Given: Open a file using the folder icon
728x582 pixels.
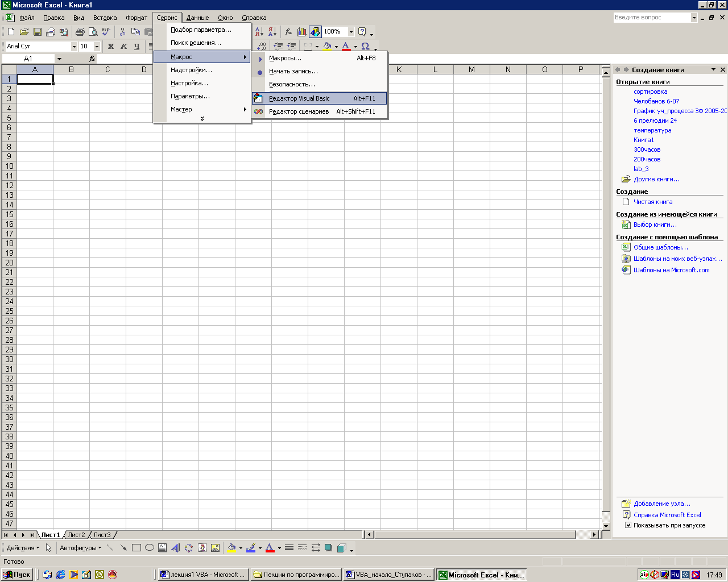Looking at the screenshot, I should (24, 32).
